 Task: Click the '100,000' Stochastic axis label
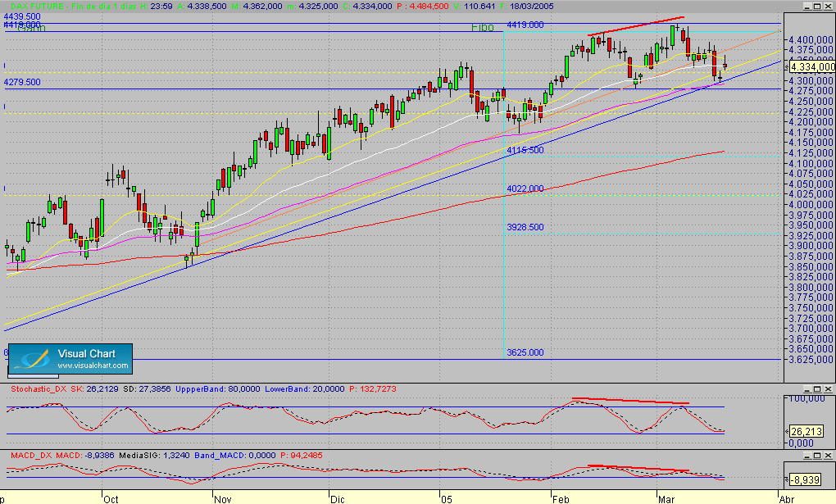click(806, 399)
